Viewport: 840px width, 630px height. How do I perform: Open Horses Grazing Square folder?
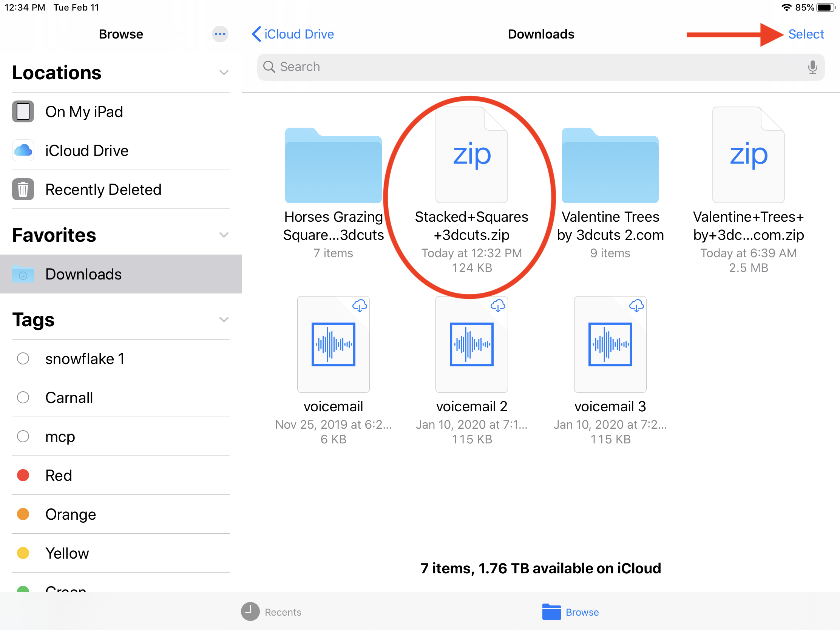coord(333,166)
